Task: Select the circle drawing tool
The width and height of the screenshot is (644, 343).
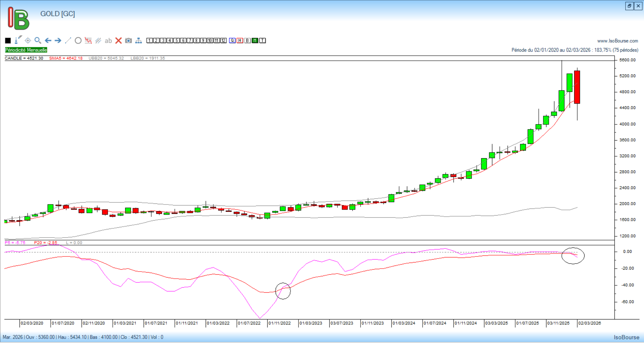Action: click(x=78, y=41)
